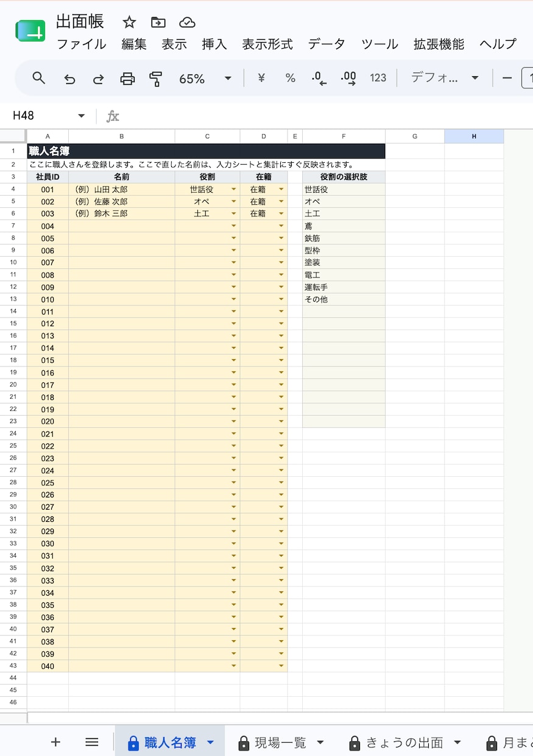Viewport: 533px width, 756px height.
Task: Click the move to folder icon
Action: tap(158, 23)
